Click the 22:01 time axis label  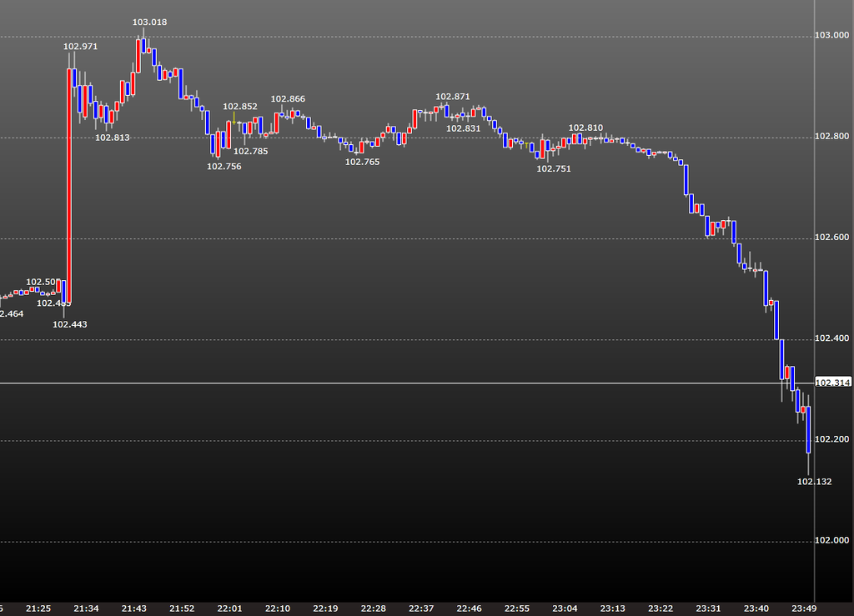(230, 609)
